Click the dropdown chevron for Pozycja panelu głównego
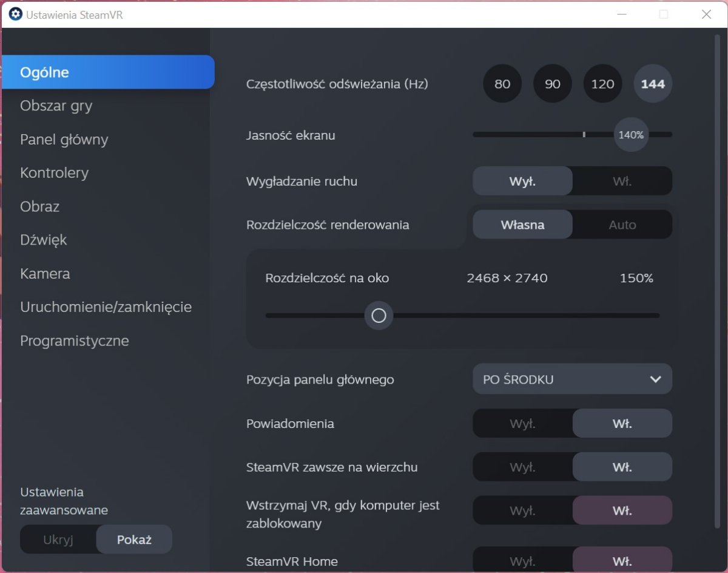 (x=655, y=379)
